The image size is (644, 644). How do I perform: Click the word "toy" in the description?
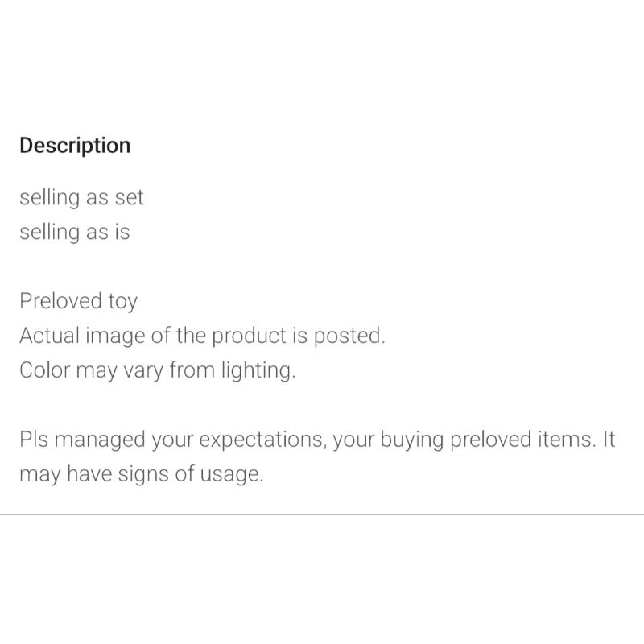(x=122, y=302)
